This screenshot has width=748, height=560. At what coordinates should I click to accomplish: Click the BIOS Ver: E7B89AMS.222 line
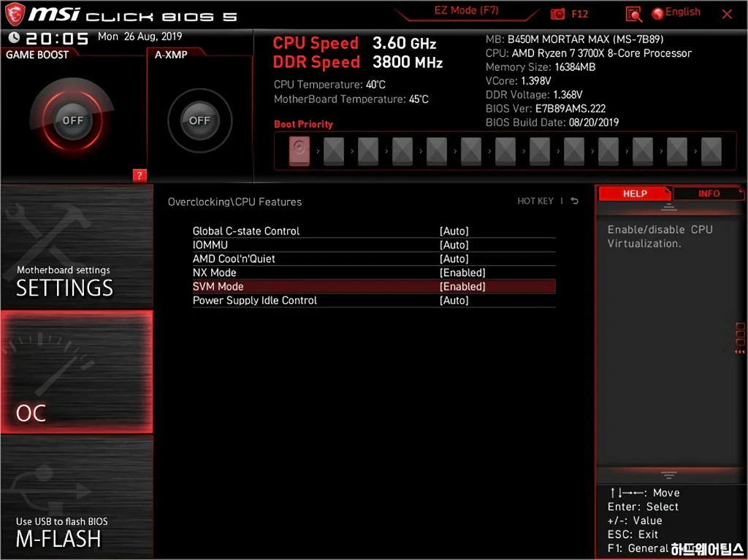tap(545, 108)
